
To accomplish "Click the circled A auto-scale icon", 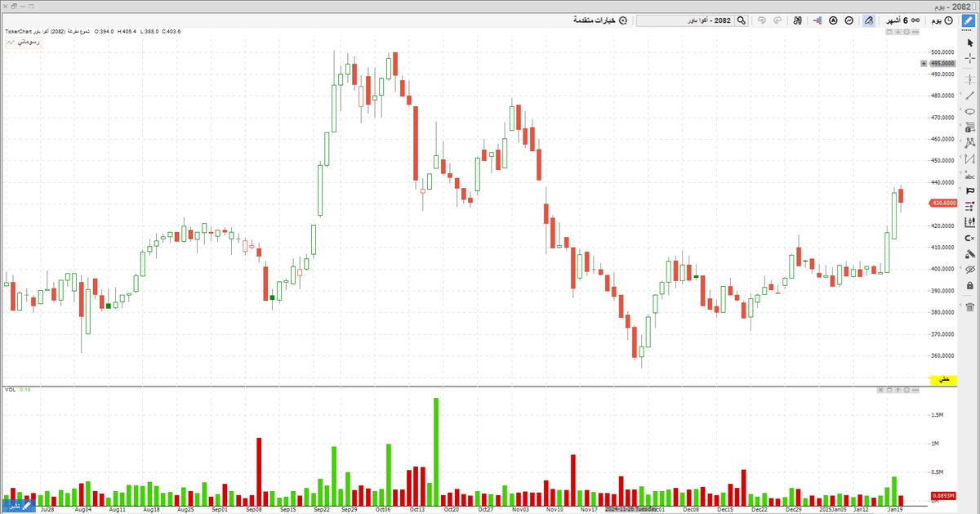I will [x=833, y=20].
